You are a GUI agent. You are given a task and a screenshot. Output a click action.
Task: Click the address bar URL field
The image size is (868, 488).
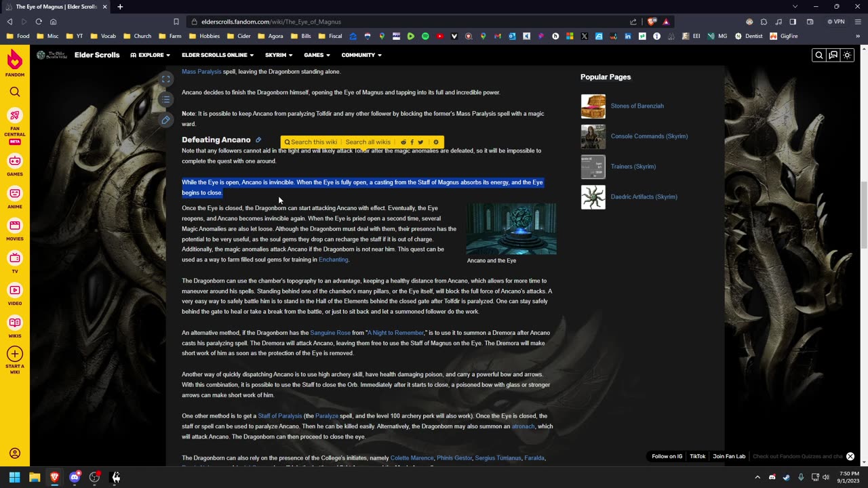pyautogui.click(x=407, y=22)
